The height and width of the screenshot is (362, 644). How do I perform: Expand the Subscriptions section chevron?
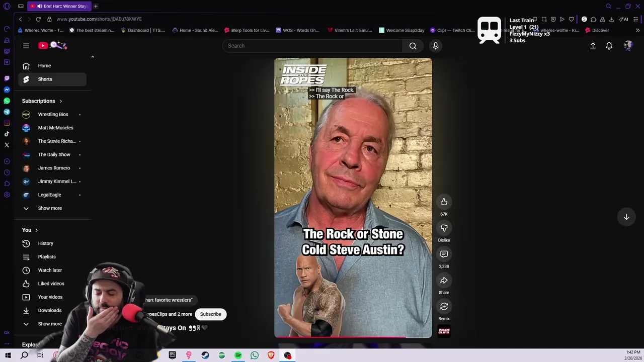tap(60, 101)
